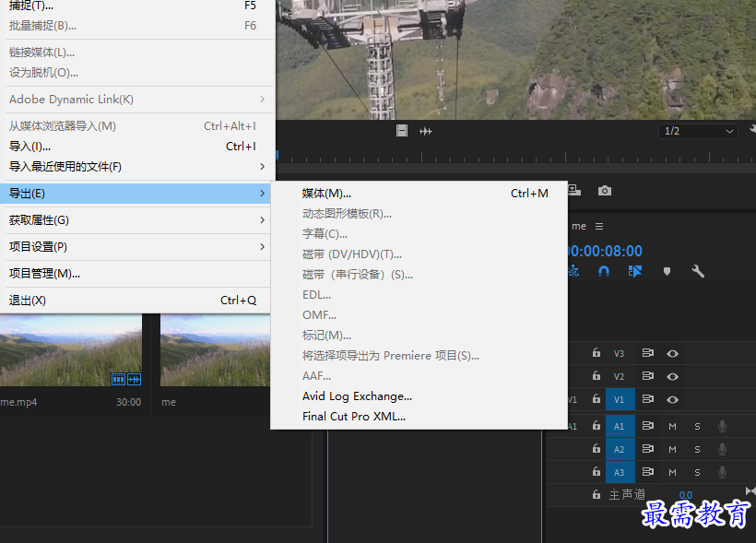Enable voice-over record on A2
756x543 pixels.
click(722, 450)
